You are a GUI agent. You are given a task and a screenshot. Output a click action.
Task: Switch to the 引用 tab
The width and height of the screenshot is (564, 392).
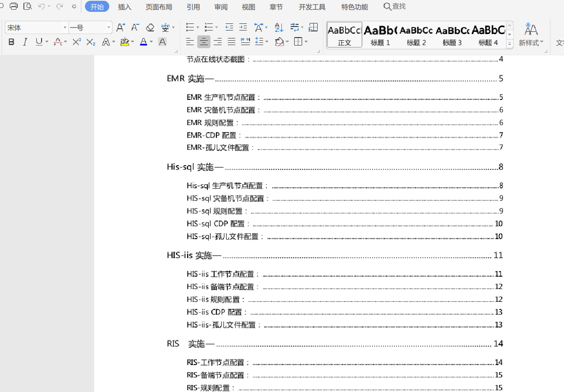[x=193, y=7]
